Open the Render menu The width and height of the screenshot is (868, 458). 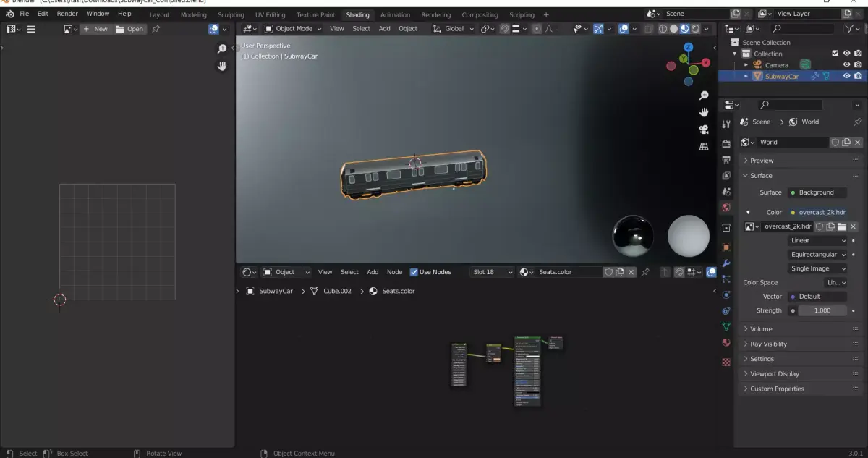[67, 14]
